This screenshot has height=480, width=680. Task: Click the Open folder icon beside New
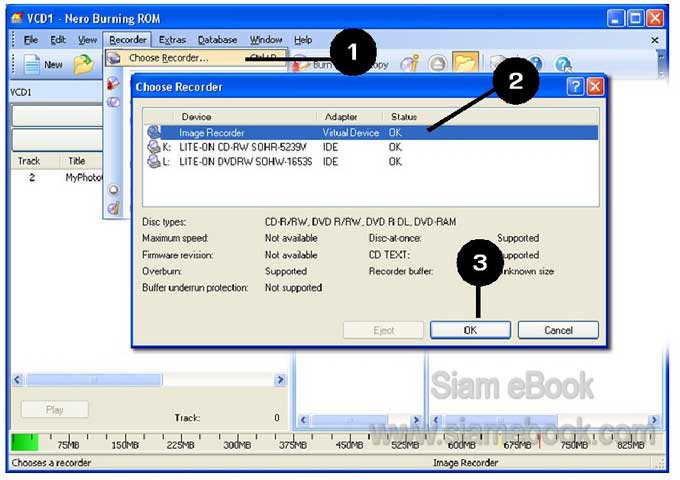point(83,65)
